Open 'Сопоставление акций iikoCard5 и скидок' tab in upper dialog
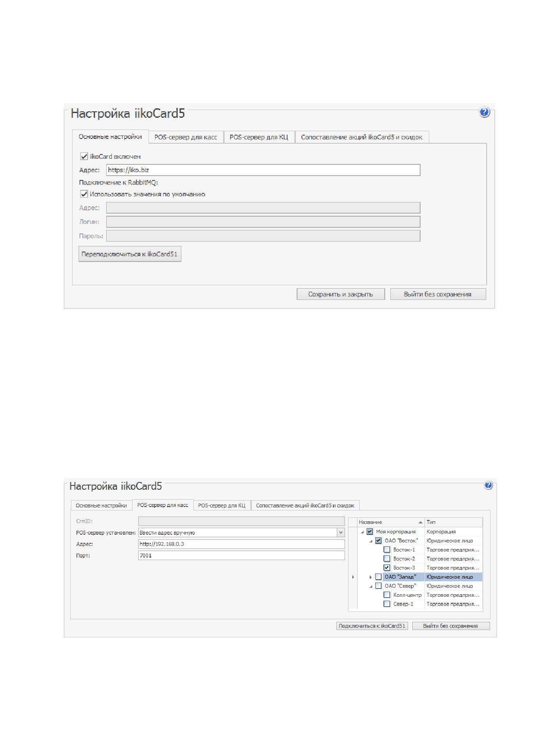535x756 pixels. pyautogui.click(x=362, y=137)
